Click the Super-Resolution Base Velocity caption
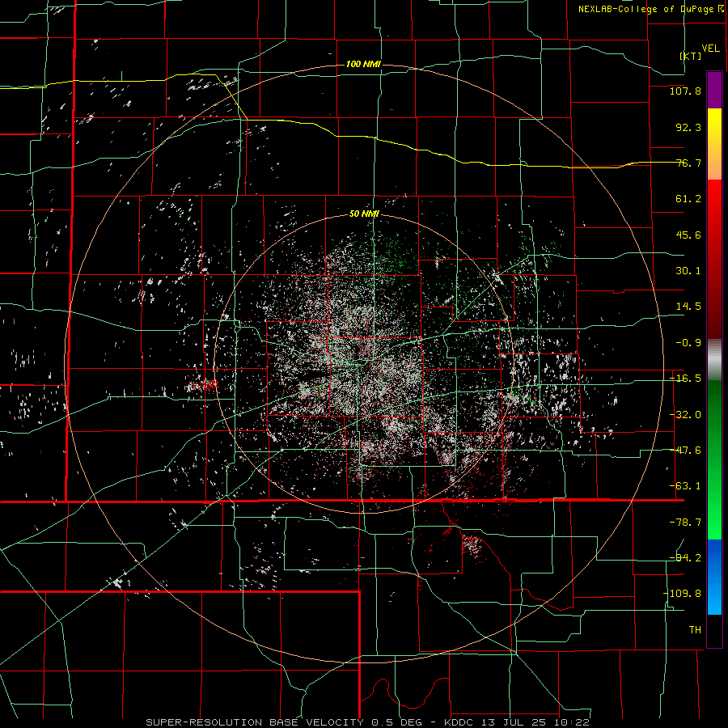This screenshot has height=728, width=728. point(368,722)
